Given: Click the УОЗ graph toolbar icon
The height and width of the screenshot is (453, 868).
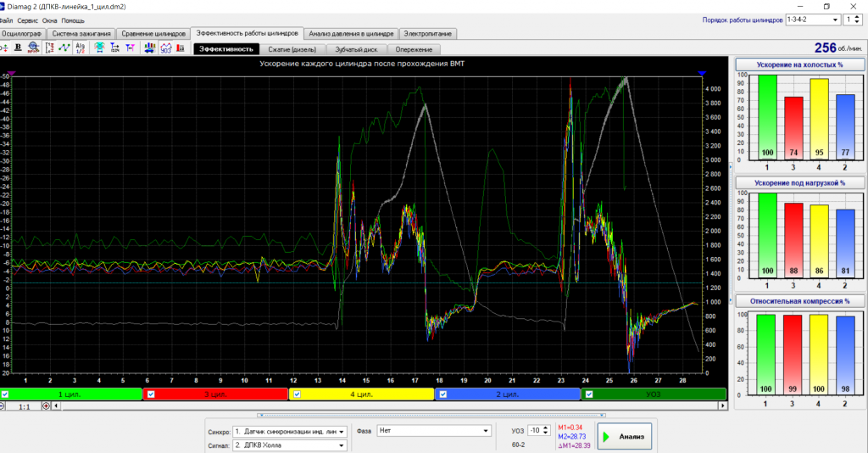Looking at the screenshot, I should click(165, 48).
